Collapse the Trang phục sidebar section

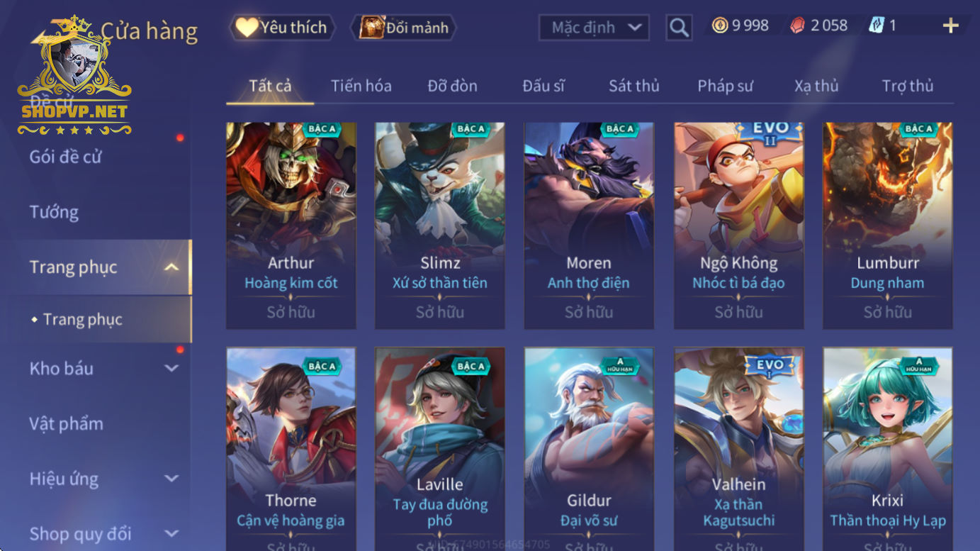(171, 267)
